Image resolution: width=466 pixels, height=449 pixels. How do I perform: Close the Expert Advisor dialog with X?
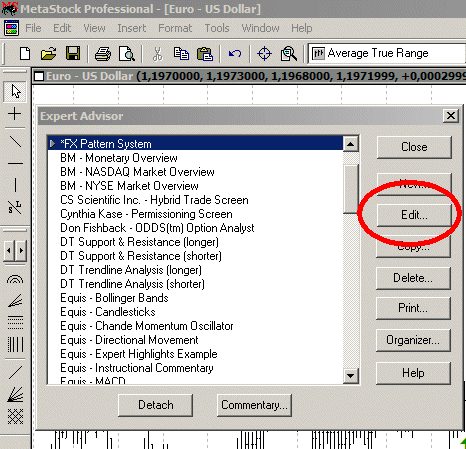[451, 116]
